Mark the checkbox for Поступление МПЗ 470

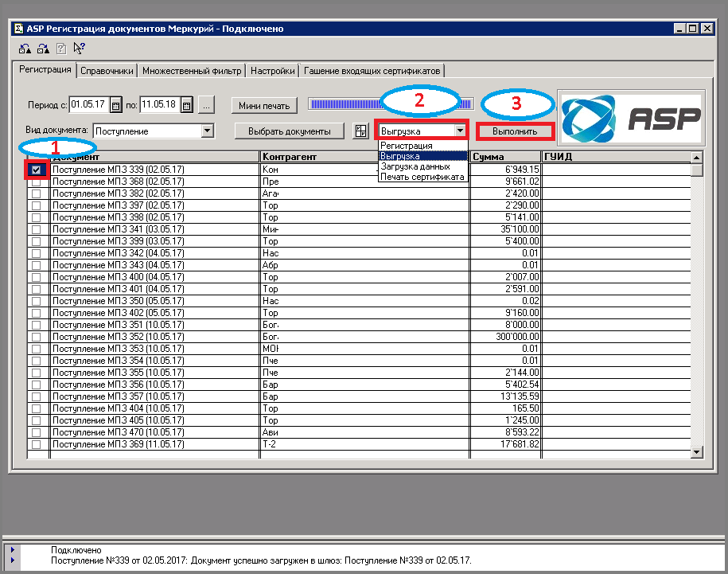pos(37,432)
